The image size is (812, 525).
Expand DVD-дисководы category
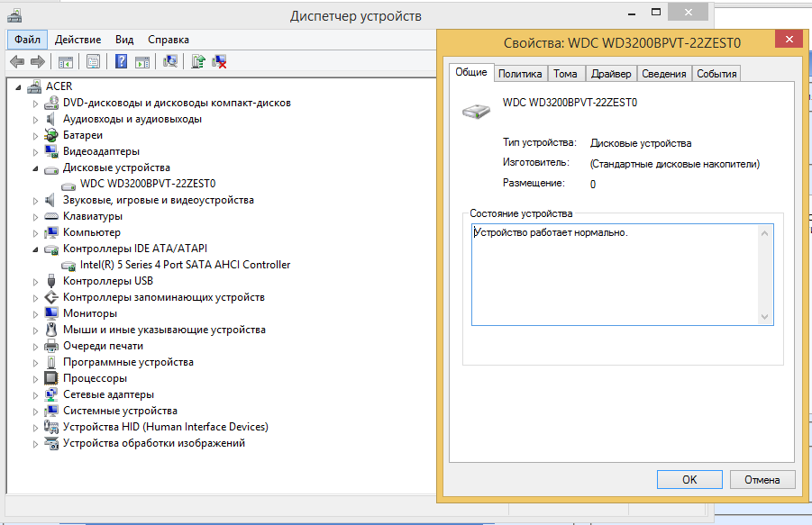35,104
